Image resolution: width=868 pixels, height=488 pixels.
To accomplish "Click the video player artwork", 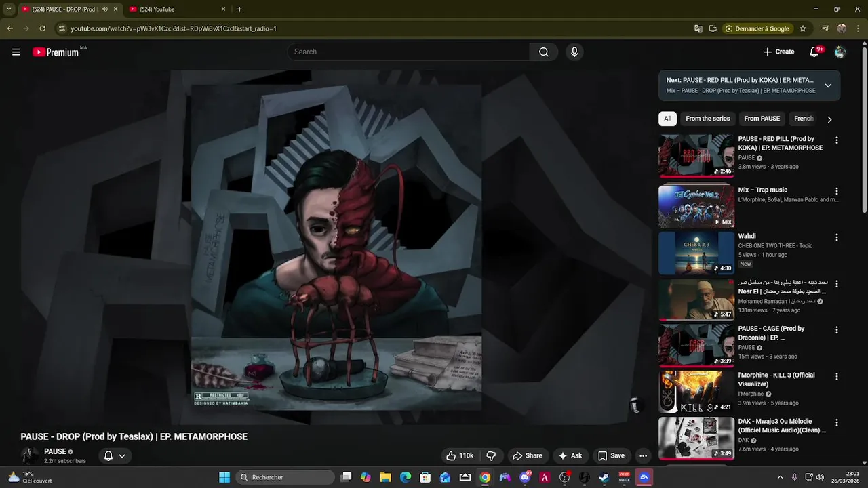I will (336, 247).
